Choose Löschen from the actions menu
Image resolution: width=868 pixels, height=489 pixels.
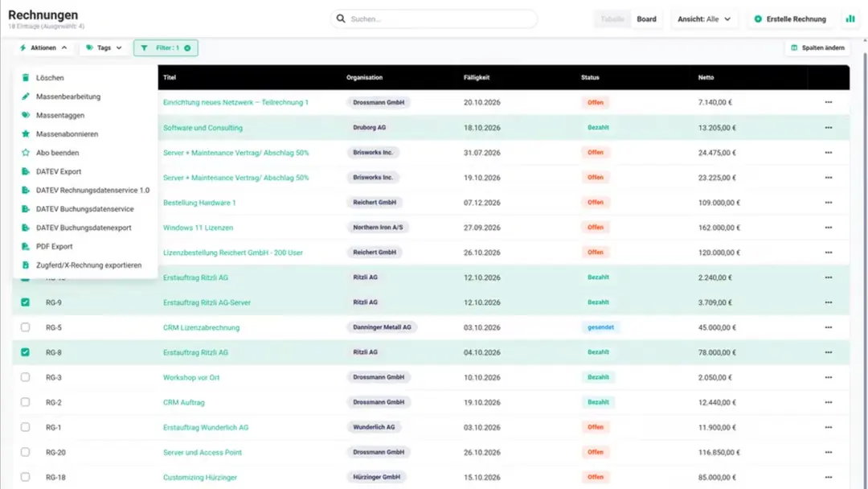pos(50,78)
